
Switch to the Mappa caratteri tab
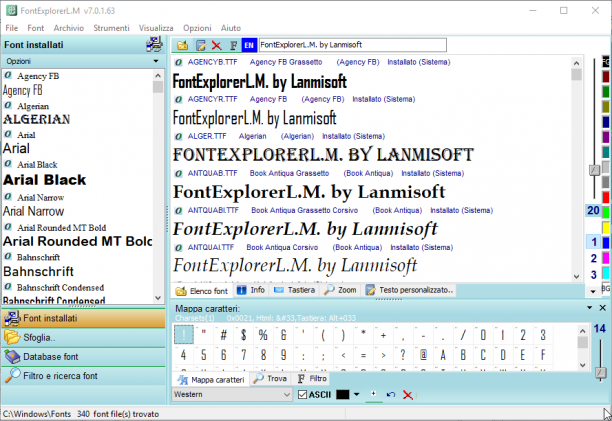coord(211,380)
